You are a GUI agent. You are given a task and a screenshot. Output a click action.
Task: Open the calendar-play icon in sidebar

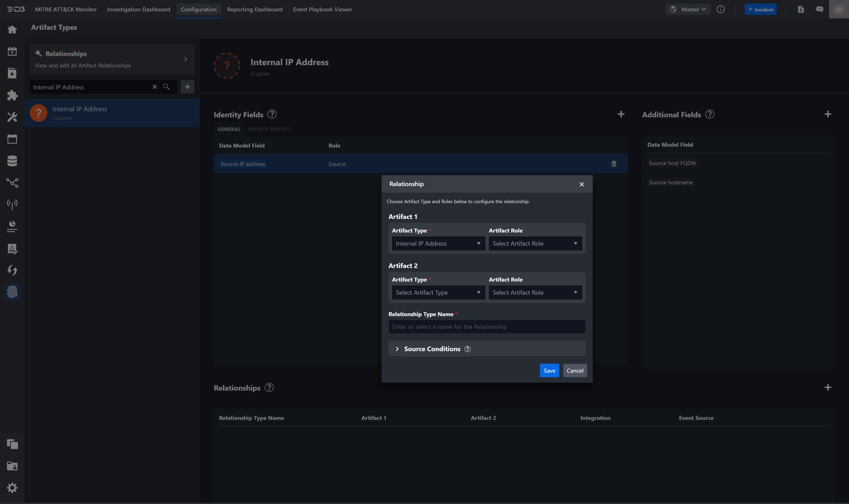click(x=12, y=51)
